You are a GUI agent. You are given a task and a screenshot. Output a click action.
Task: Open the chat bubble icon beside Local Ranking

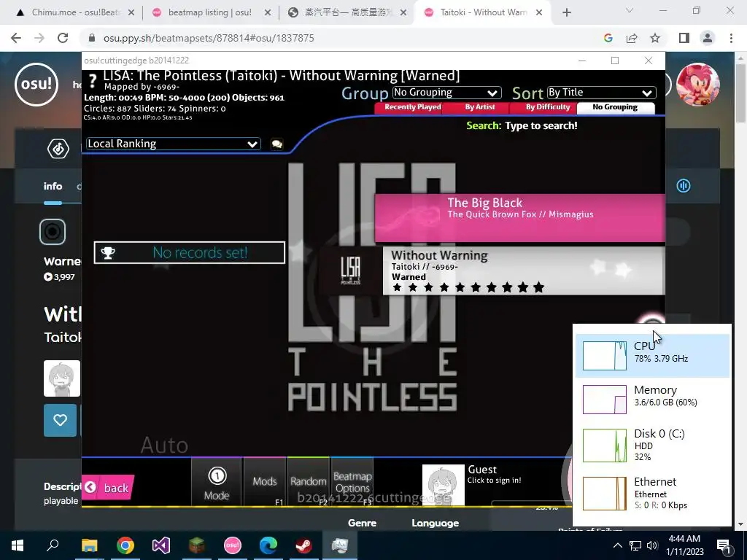coord(276,144)
